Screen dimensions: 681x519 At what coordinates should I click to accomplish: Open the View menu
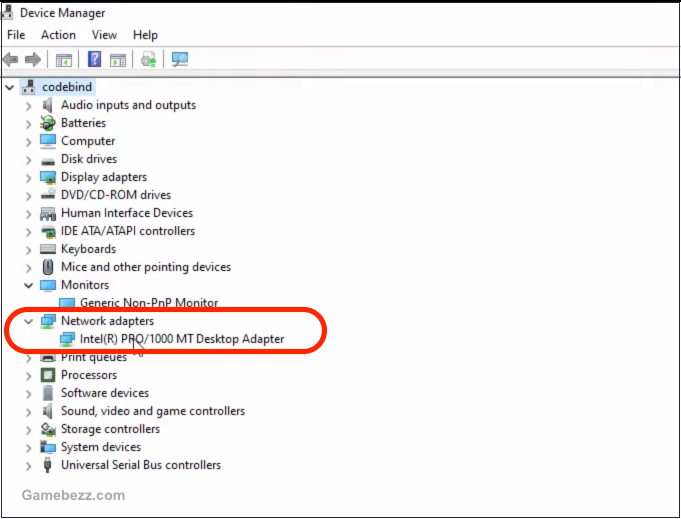(x=104, y=35)
